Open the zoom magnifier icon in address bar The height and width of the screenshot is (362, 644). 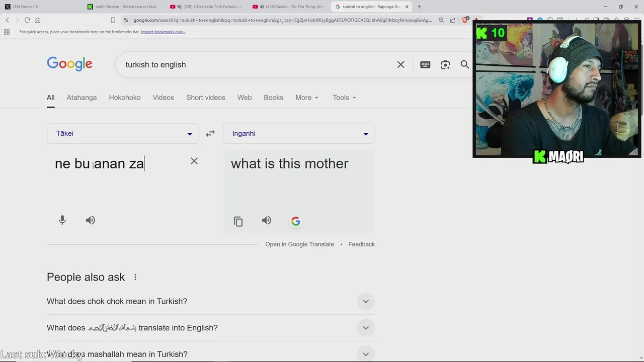point(441,20)
